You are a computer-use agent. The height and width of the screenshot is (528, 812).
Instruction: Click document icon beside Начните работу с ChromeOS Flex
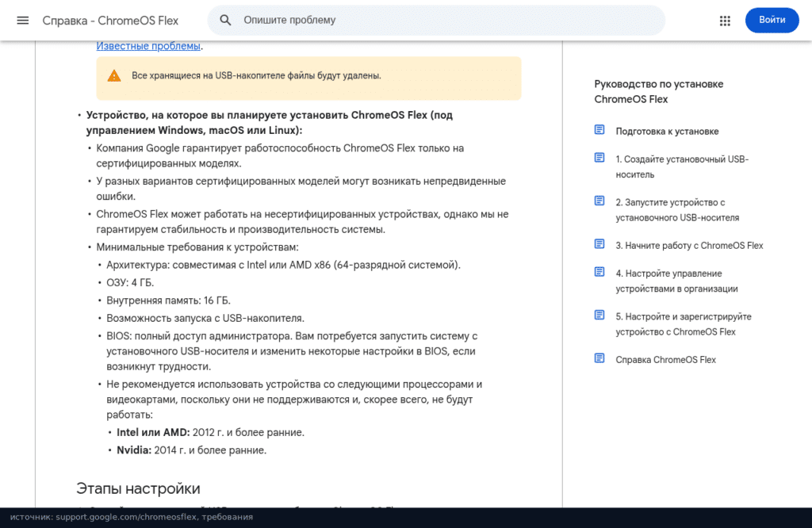pos(599,244)
